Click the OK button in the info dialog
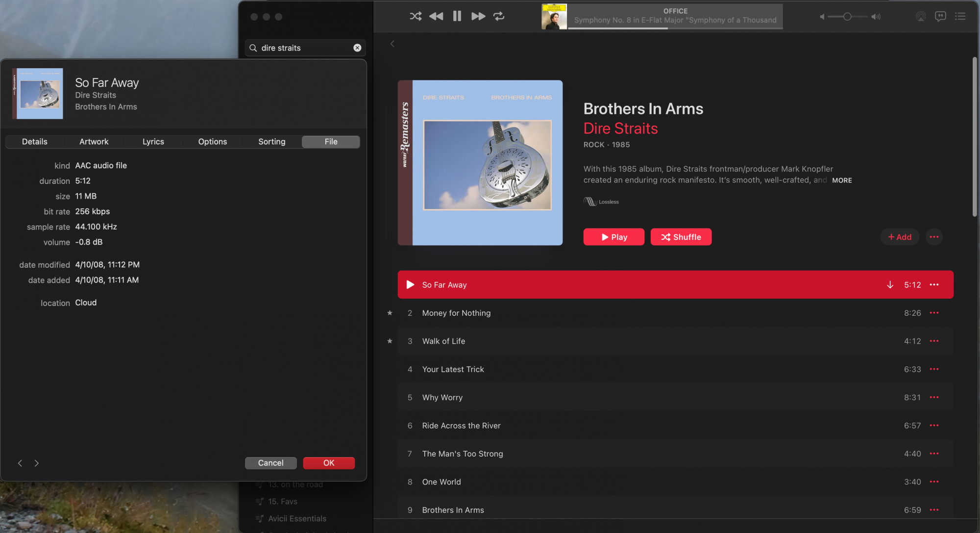Viewport: 980px width, 533px height. click(328, 463)
